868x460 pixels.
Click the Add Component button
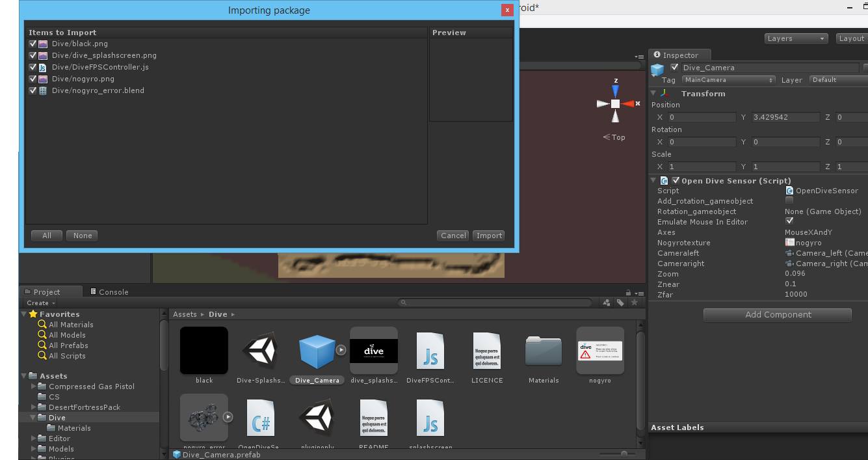pyautogui.click(x=778, y=315)
